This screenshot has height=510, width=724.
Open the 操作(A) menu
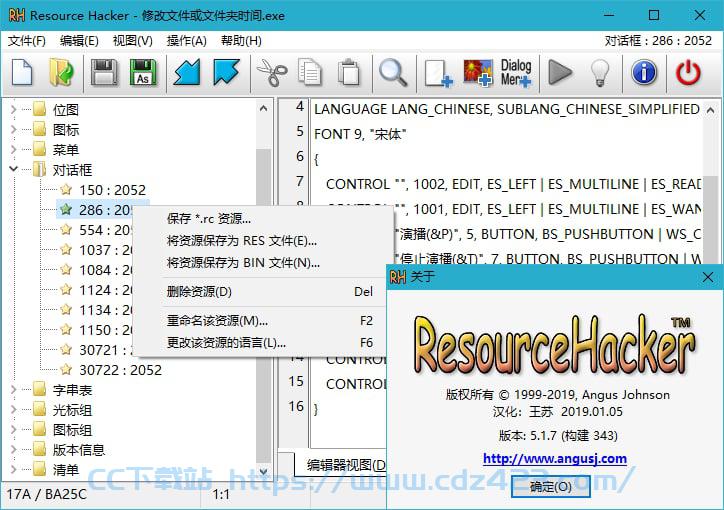point(187,41)
